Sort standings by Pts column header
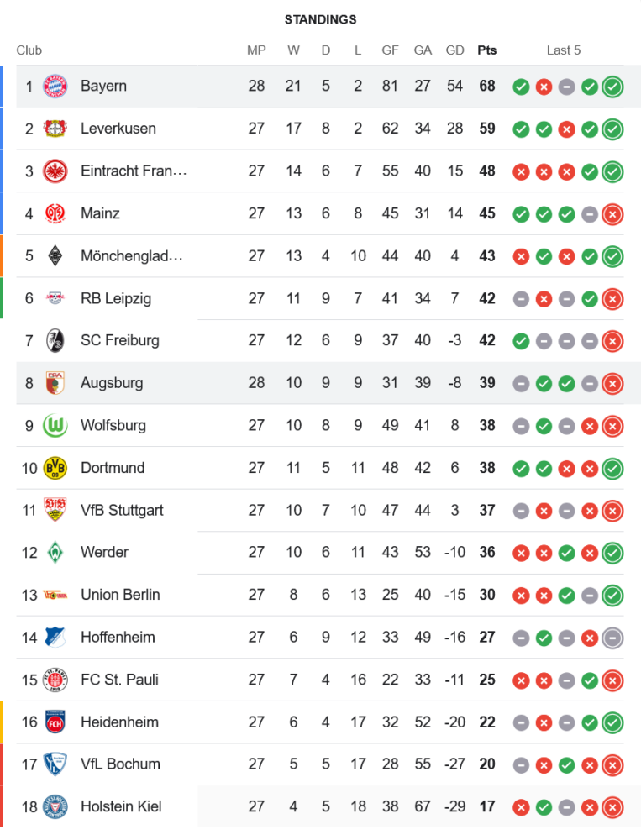 pos(486,50)
